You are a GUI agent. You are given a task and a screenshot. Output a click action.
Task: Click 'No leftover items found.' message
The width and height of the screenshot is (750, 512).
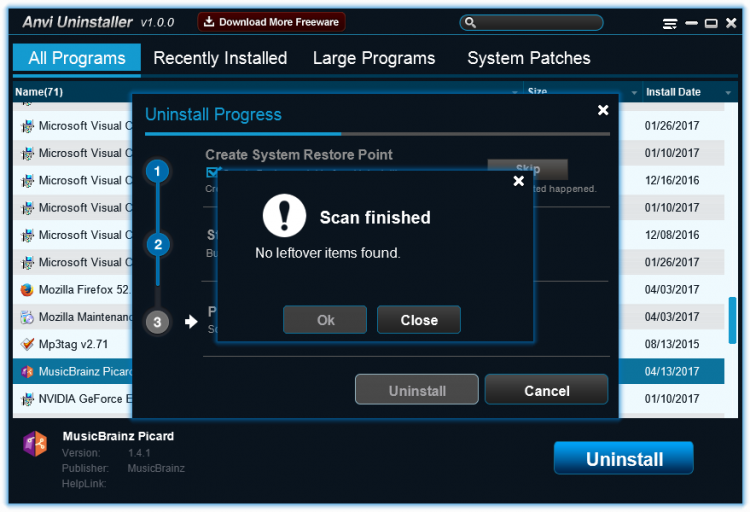[328, 253]
